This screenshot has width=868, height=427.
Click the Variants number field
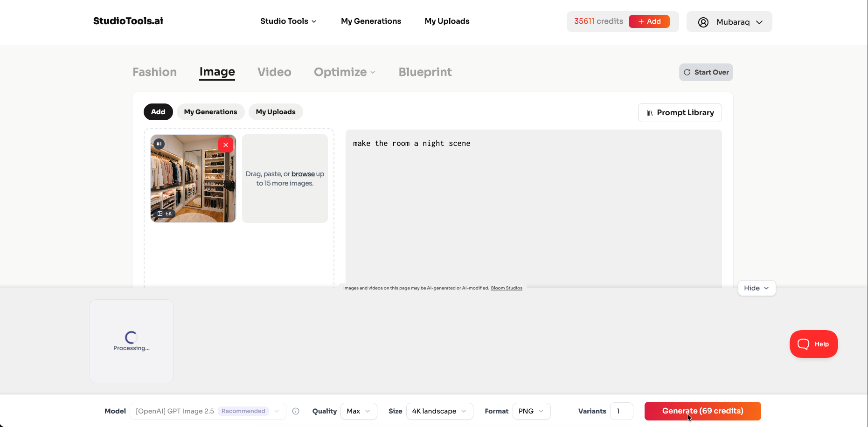click(x=621, y=411)
